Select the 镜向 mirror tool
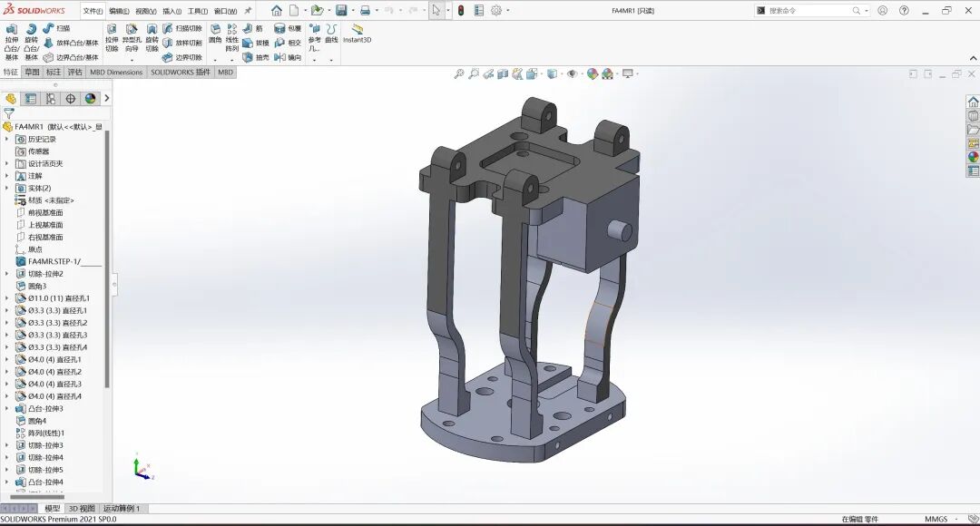Viewport: 980px width, 526px height. click(289, 57)
